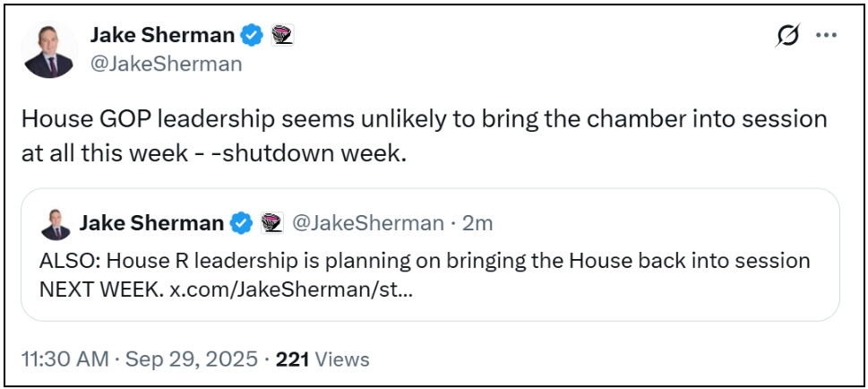
Task: Open the @JakeSherman handle under the main name
Action: [166, 64]
